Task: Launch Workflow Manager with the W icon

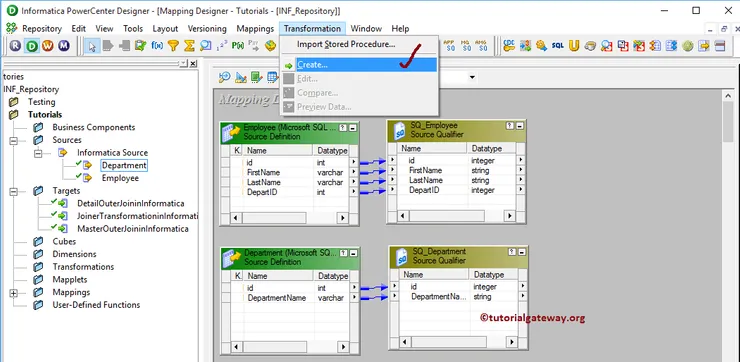Action: [48, 46]
